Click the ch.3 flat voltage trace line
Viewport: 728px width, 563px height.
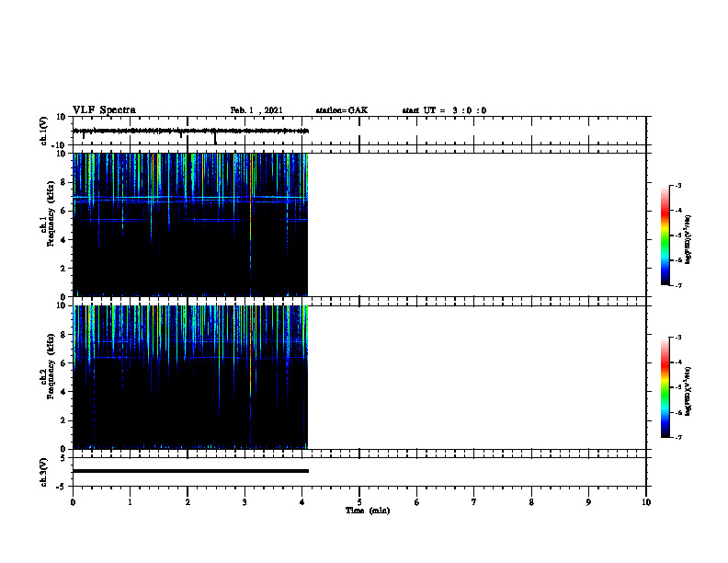pyautogui.click(x=190, y=471)
